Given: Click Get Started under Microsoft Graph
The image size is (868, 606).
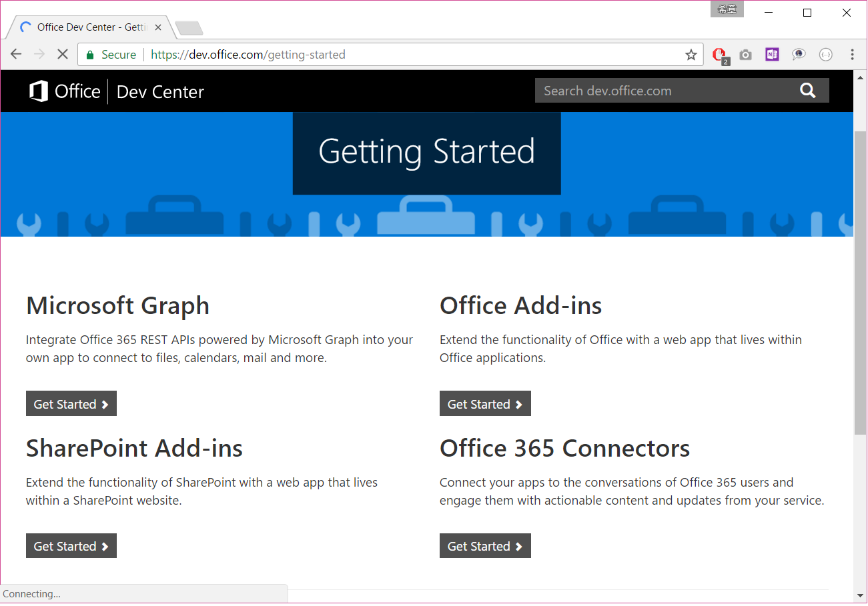Looking at the screenshot, I should pyautogui.click(x=71, y=403).
